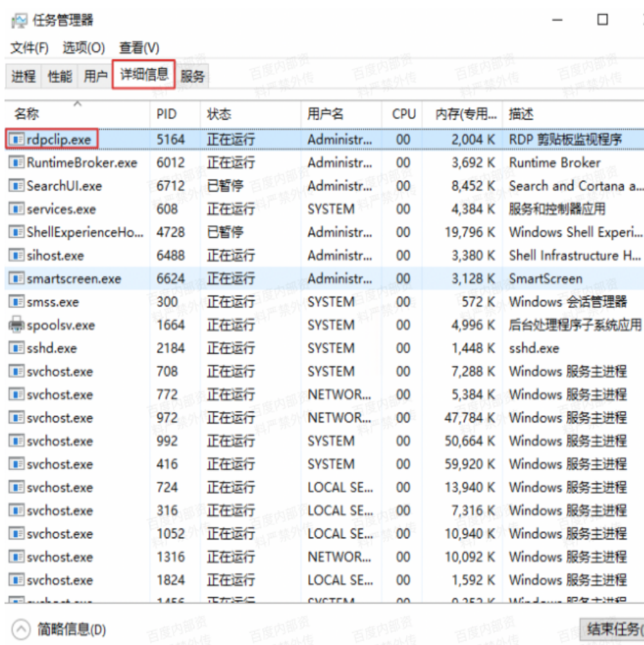Switch to the 服务 tab

(x=192, y=77)
